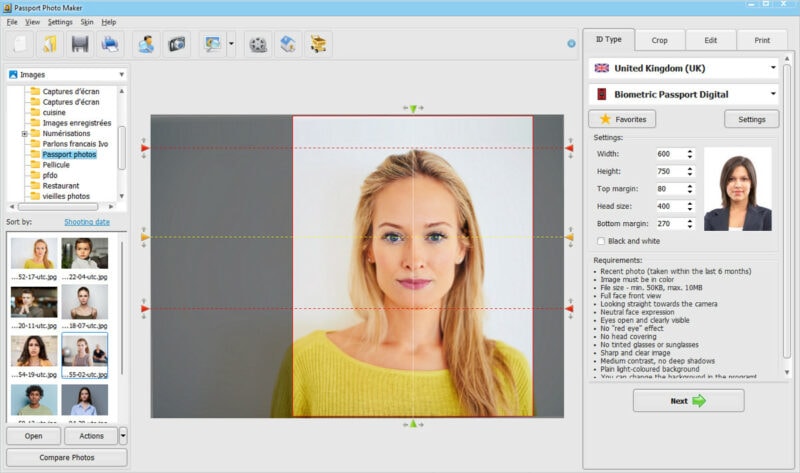Click the Actions button
Image resolution: width=800 pixels, height=473 pixels.
pyautogui.click(x=91, y=436)
